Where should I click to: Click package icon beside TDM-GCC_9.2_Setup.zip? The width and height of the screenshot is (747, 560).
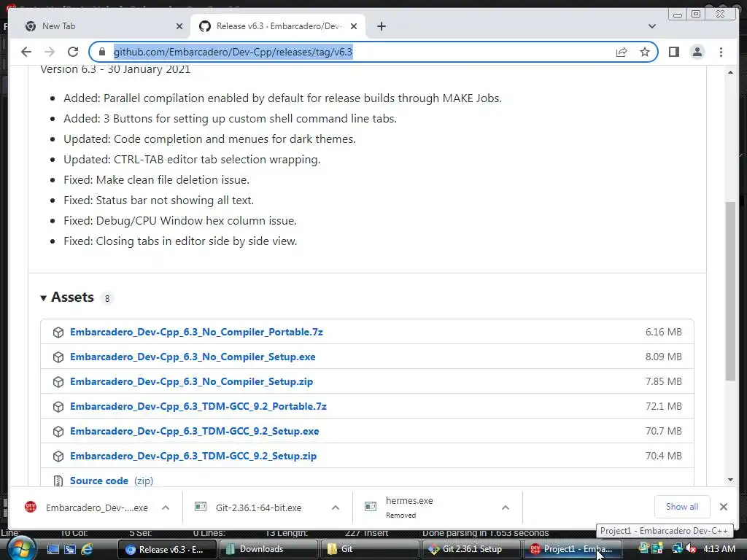[x=58, y=456]
